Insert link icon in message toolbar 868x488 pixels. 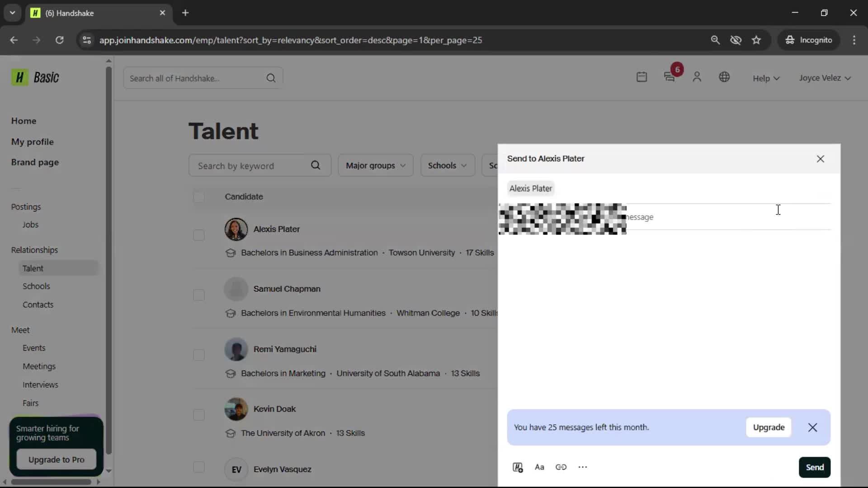[x=561, y=467]
